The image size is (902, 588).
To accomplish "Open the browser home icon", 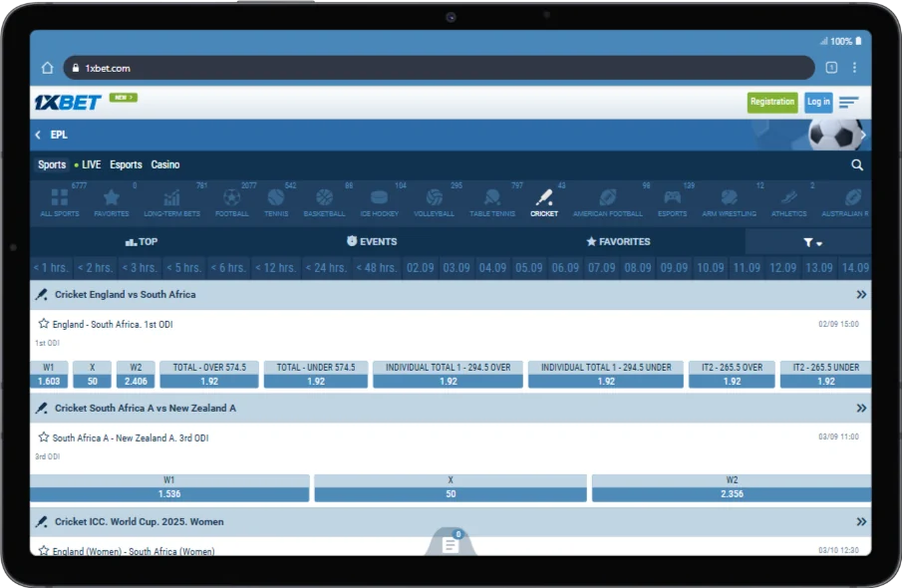I will click(48, 68).
